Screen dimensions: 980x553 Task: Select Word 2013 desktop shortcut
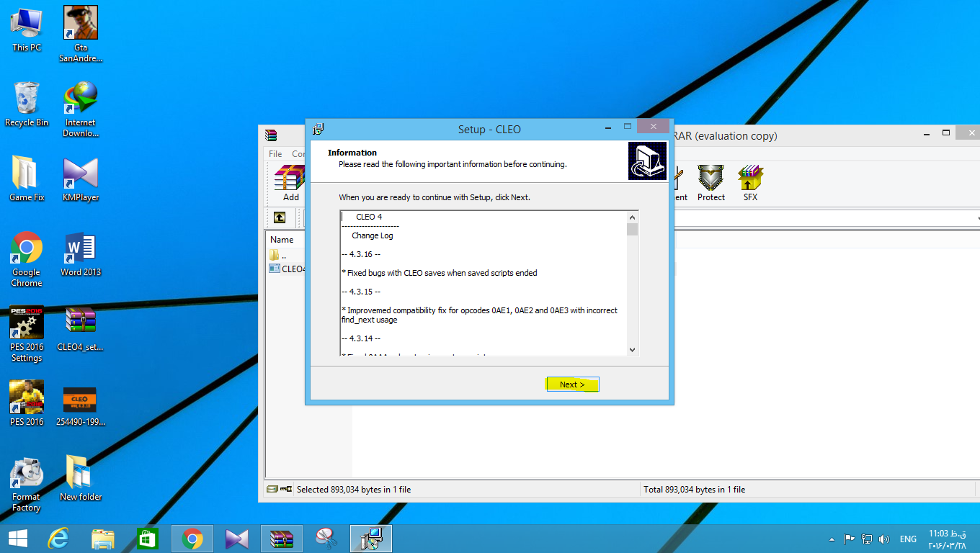click(81, 254)
